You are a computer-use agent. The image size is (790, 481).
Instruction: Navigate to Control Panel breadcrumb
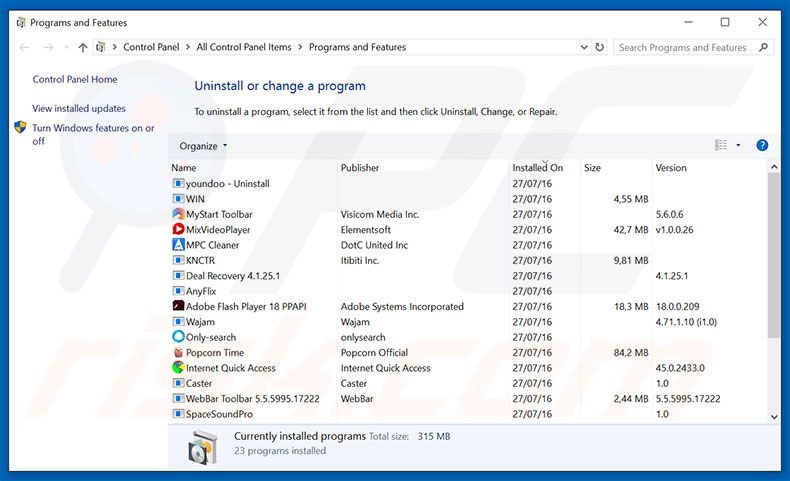tap(151, 47)
